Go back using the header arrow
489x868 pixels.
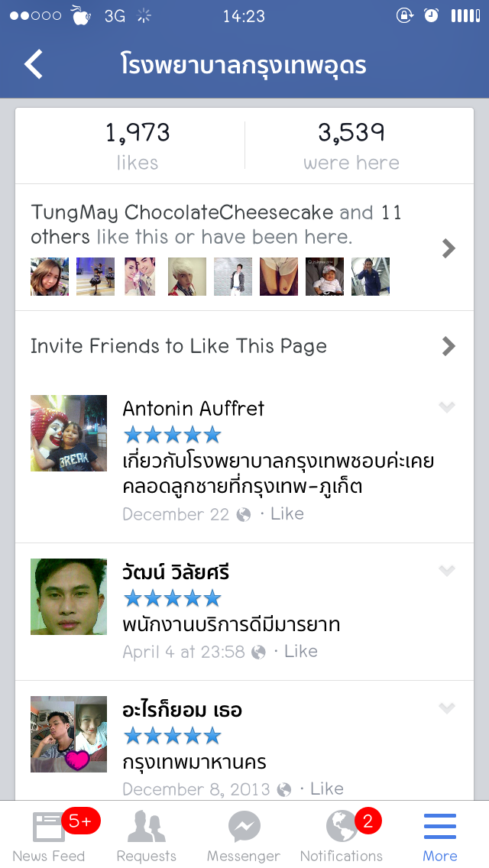click(x=34, y=65)
